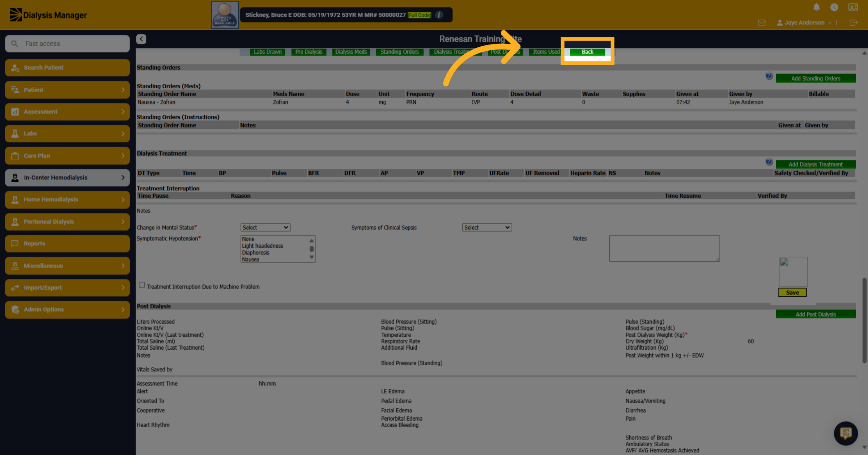Image resolution: width=868 pixels, height=455 pixels.
Task: Open the Jaye Anderson user dropdown
Action: [804, 23]
